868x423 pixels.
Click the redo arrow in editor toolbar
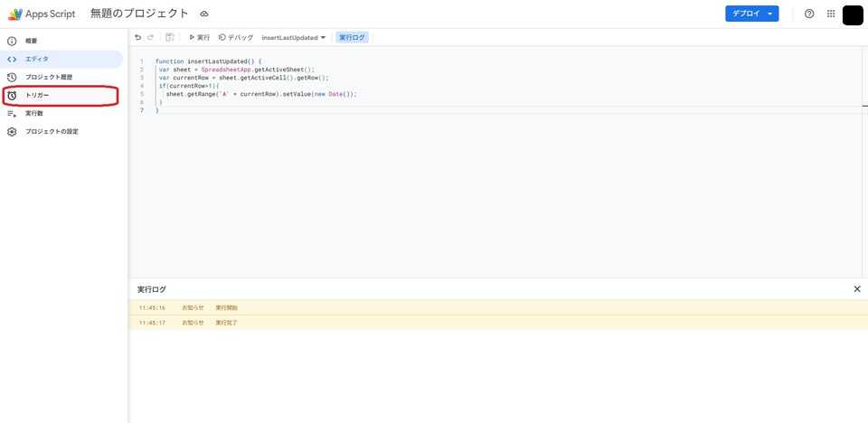pos(150,38)
